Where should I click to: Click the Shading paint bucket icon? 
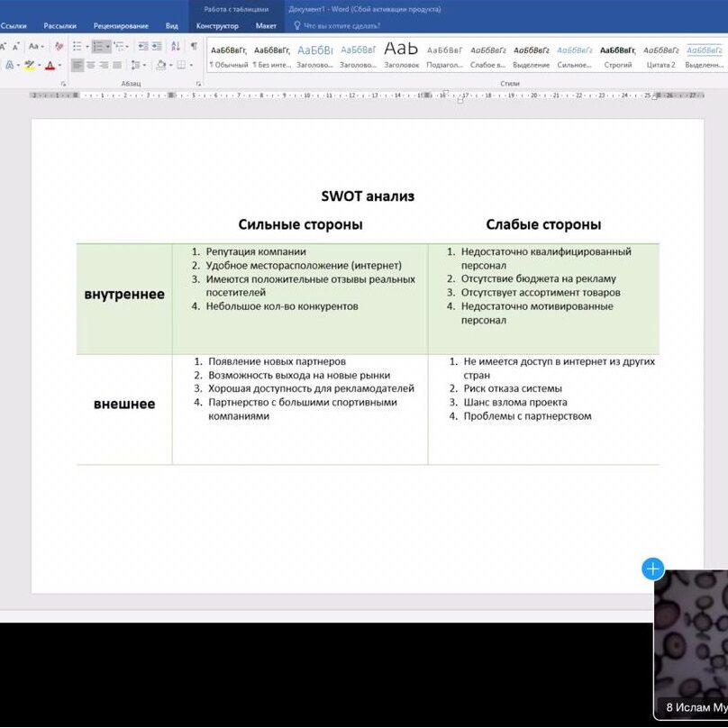[x=160, y=65]
